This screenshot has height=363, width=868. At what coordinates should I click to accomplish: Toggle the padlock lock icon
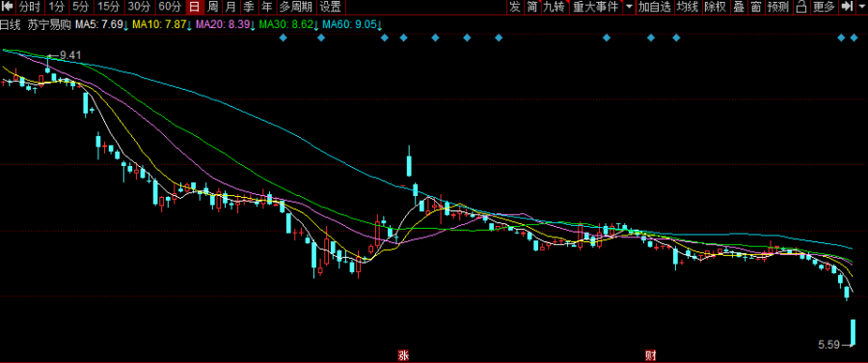click(x=801, y=7)
